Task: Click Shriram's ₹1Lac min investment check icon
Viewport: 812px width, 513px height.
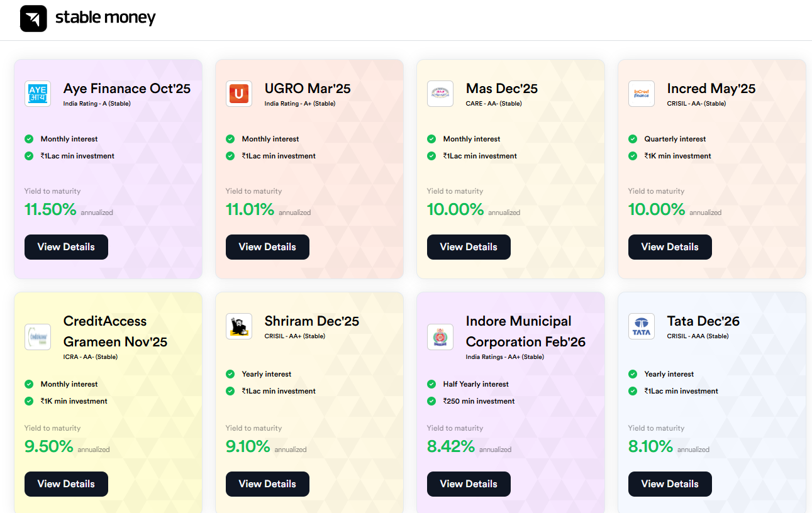Action: [x=230, y=391]
